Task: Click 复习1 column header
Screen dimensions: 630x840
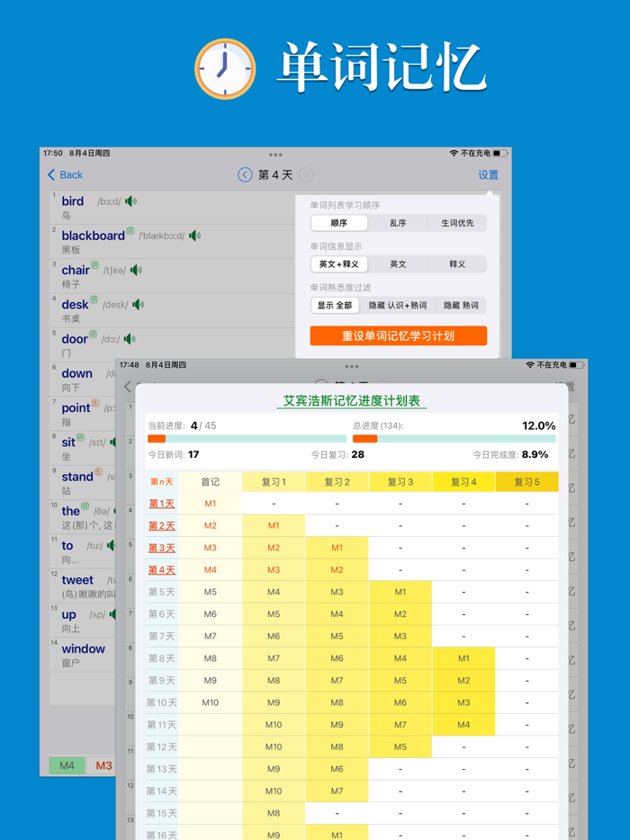Action: [x=274, y=482]
